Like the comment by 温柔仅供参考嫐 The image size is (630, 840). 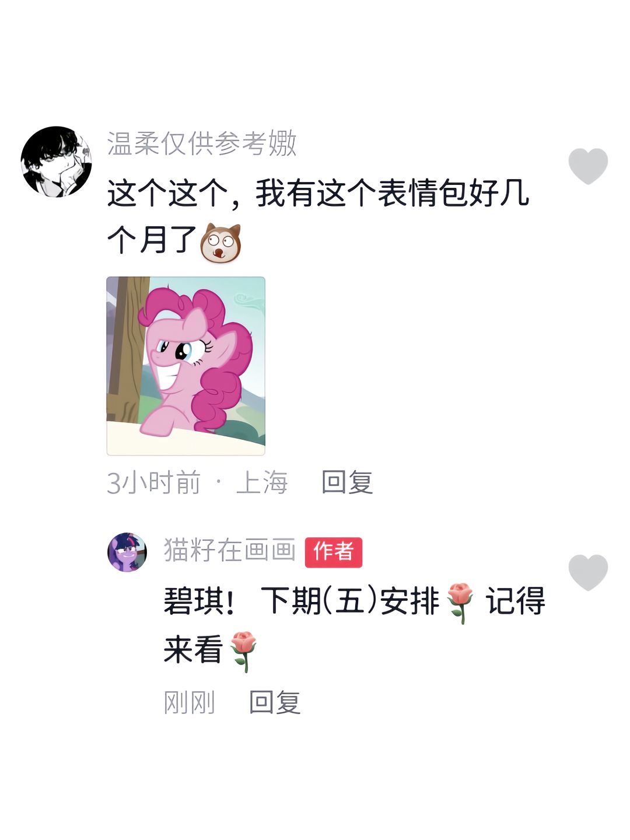(588, 166)
